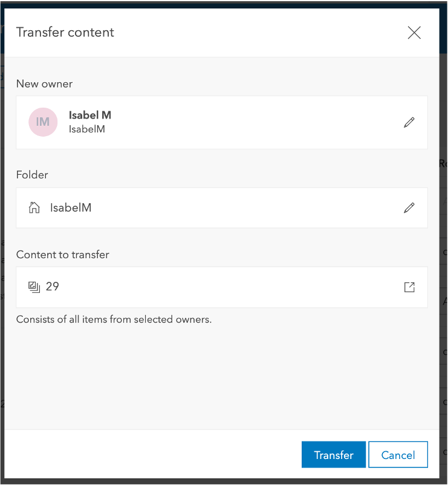
Task: Click the IsabelM username under the owner name
Action: 87,129
